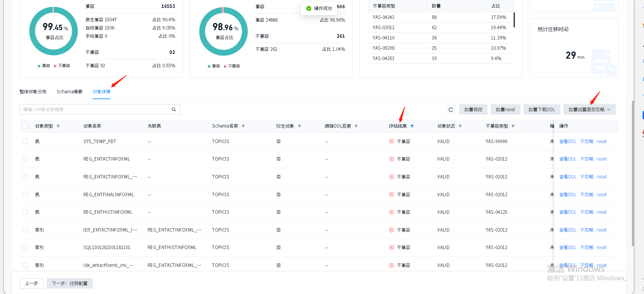The width and height of the screenshot is (644, 294).
Task: Click related table REG_ENTHISTINFOXML cell
Action: pyautogui.click(x=172, y=247)
